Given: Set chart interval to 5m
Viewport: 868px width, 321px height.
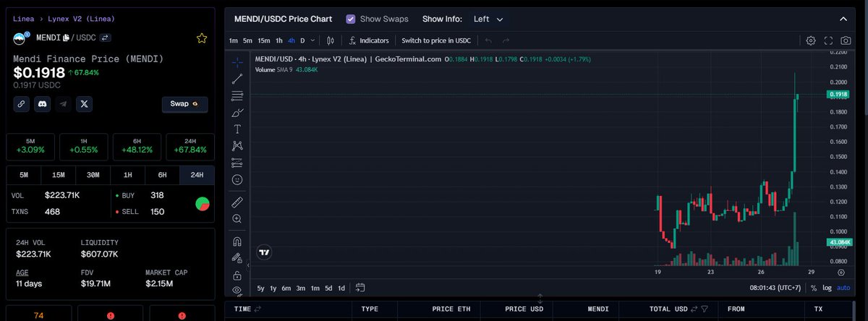Looking at the screenshot, I should coord(247,40).
